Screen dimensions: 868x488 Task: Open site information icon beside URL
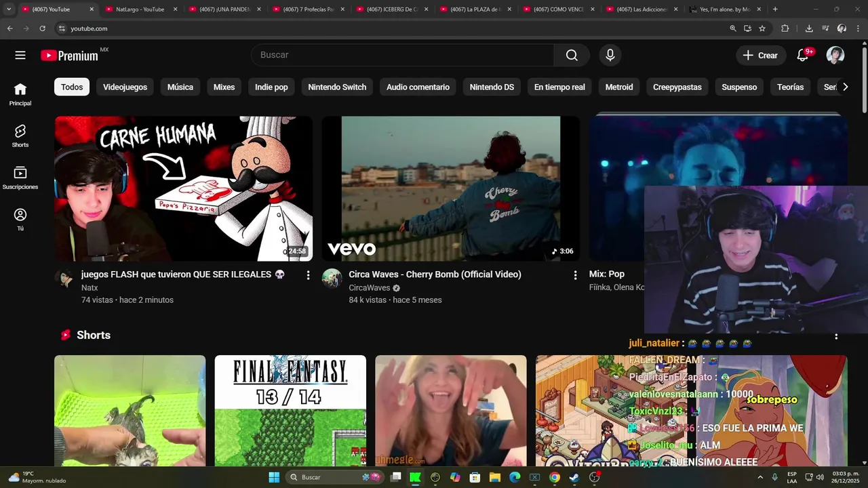tap(62, 28)
